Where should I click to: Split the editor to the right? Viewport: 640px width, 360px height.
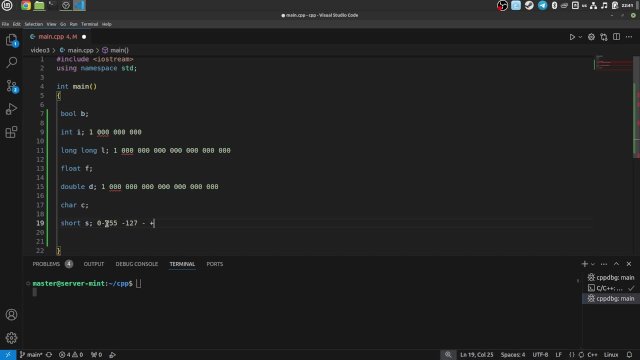pyautogui.click(x=616, y=37)
